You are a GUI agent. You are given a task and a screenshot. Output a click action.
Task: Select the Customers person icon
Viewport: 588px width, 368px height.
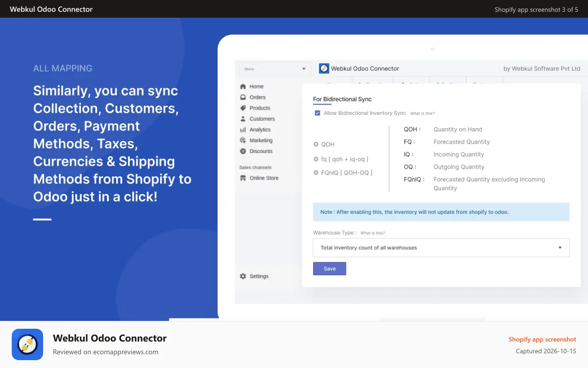tap(243, 119)
